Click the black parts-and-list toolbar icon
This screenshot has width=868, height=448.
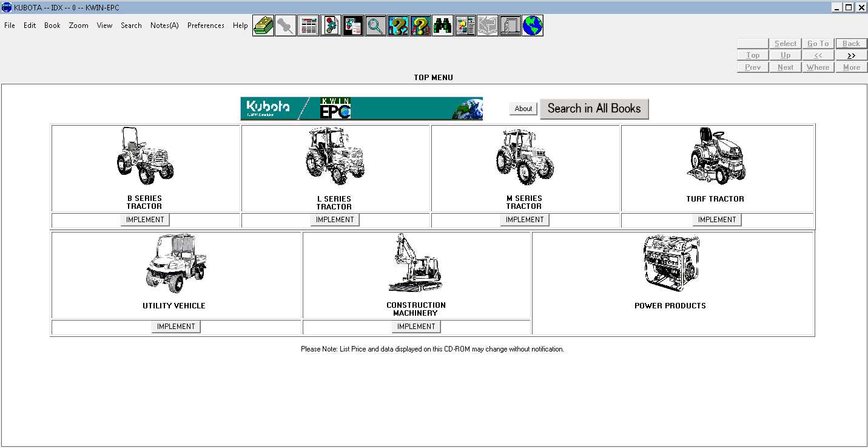353,25
